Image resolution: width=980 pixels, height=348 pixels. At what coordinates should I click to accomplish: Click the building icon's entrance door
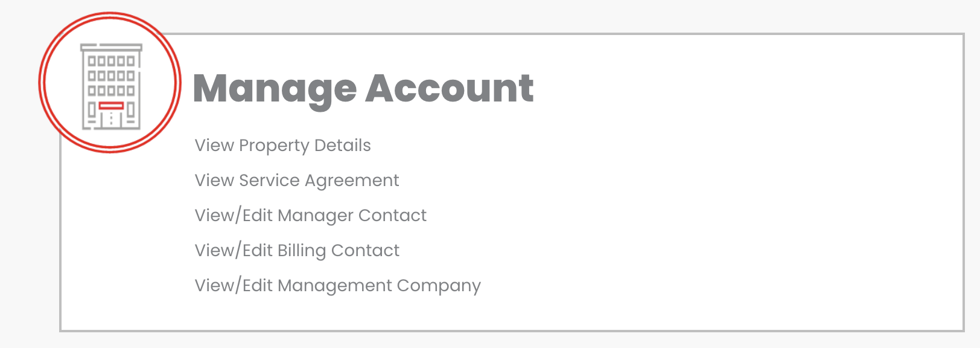click(x=111, y=120)
